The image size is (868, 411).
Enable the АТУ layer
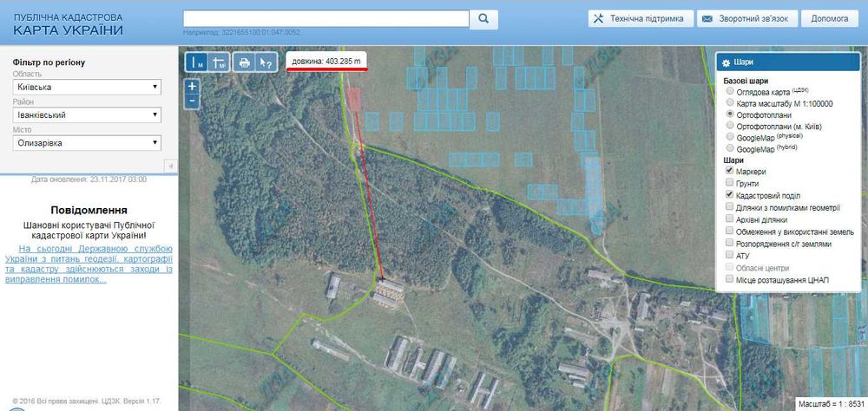point(730,256)
